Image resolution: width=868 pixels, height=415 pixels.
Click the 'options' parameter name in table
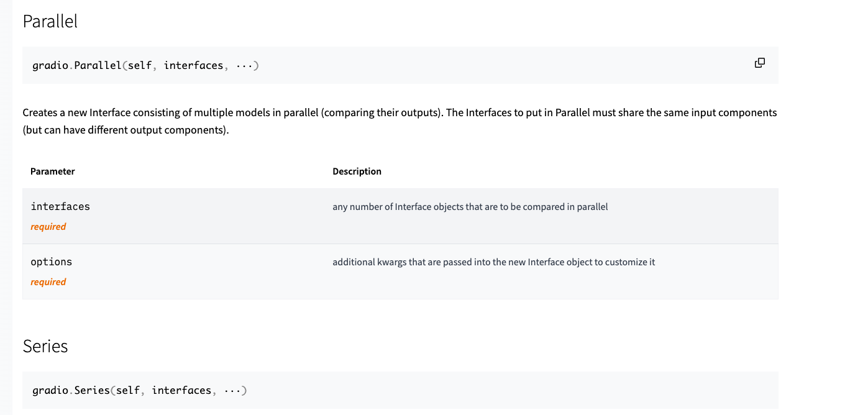point(52,262)
